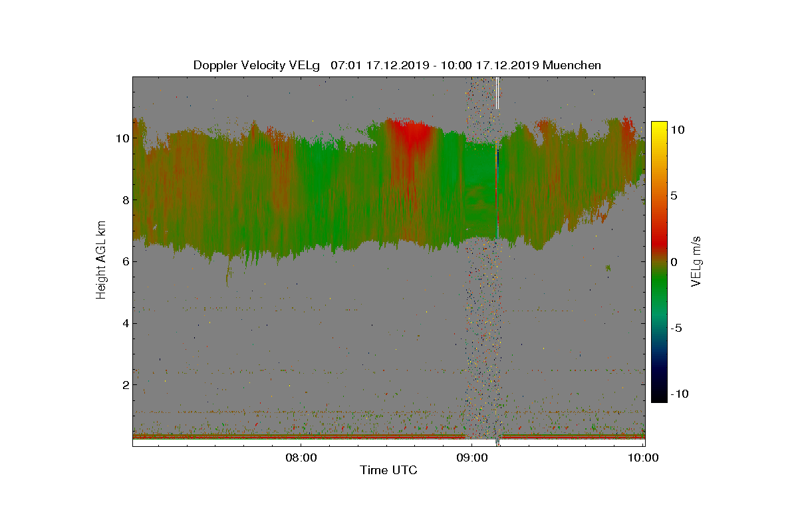This screenshot has height=532, width=798.
Task: Click the yellow top of the colorbar
Action: click(659, 128)
